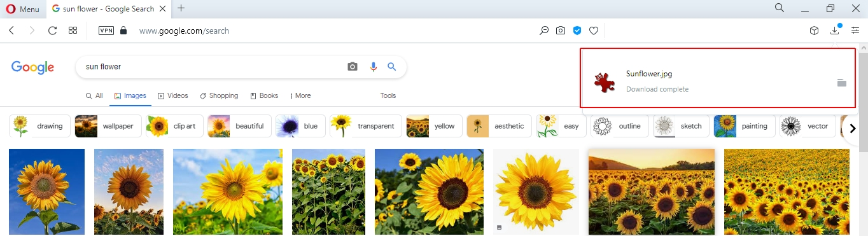Open Opera's find-in-page search icon

click(x=544, y=31)
